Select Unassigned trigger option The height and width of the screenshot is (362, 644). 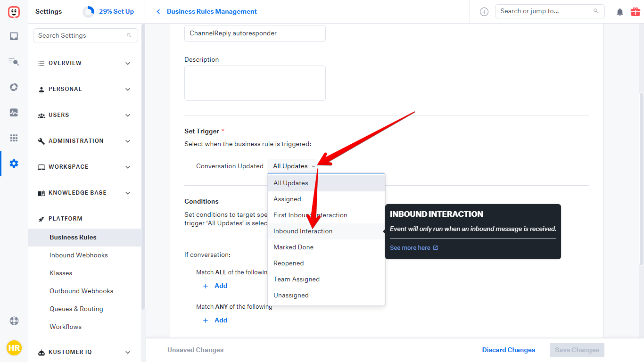point(326,295)
